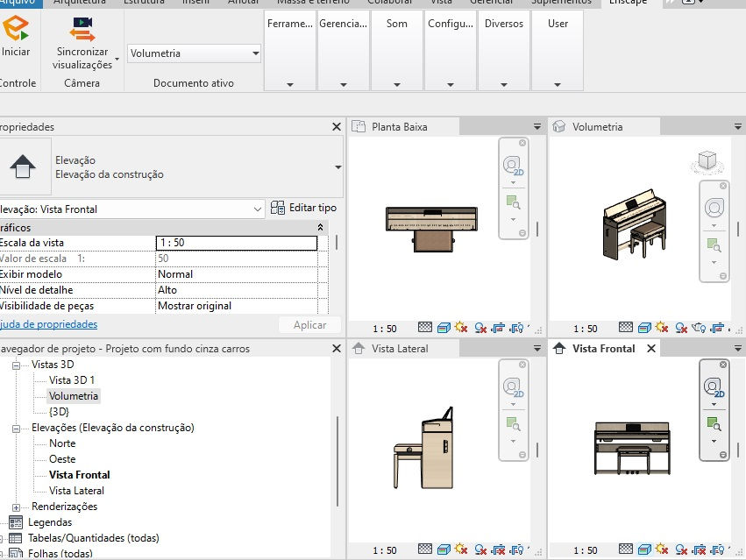Open rendering dialog teapot icon in Volumetria
The height and width of the screenshot is (560, 746).
(699, 328)
